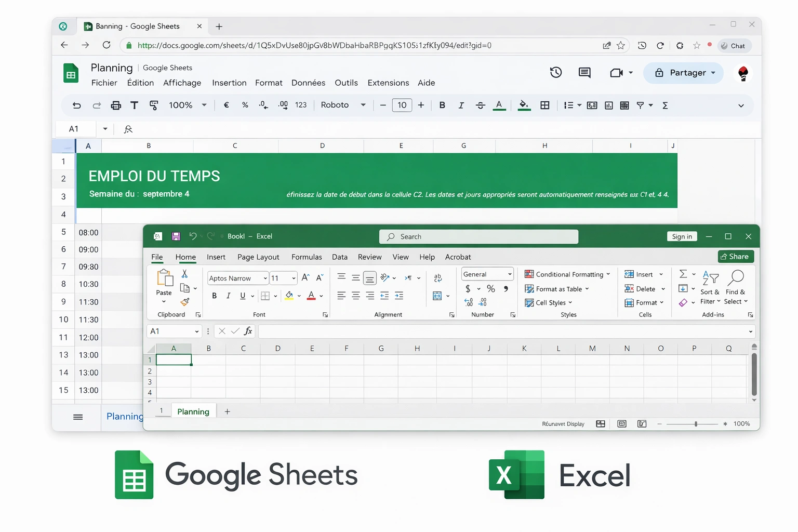The width and height of the screenshot is (798, 532).
Task: Toggle italic in Google Sheets toolbar
Action: [x=461, y=105]
